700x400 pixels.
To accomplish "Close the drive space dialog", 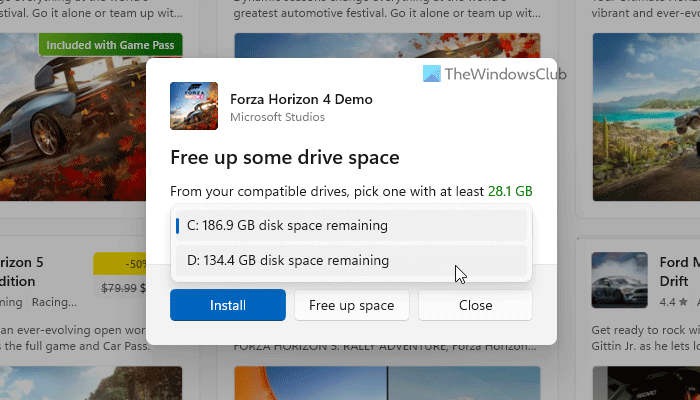I will pyautogui.click(x=475, y=305).
